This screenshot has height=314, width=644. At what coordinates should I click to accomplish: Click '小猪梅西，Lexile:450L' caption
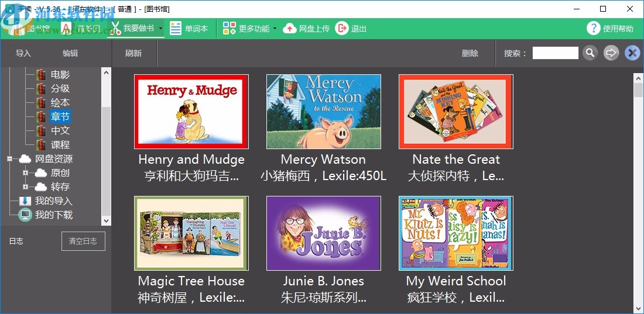tap(324, 176)
